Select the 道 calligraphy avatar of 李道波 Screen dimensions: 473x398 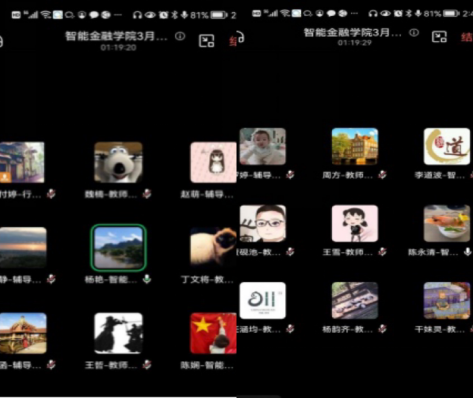[x=447, y=146]
